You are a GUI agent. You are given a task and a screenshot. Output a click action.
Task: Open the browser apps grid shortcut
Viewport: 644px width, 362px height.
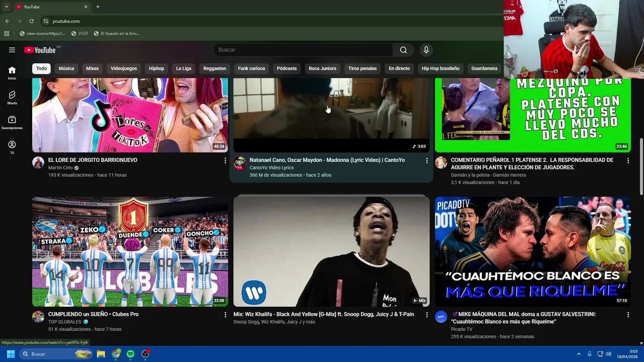pos(7,34)
